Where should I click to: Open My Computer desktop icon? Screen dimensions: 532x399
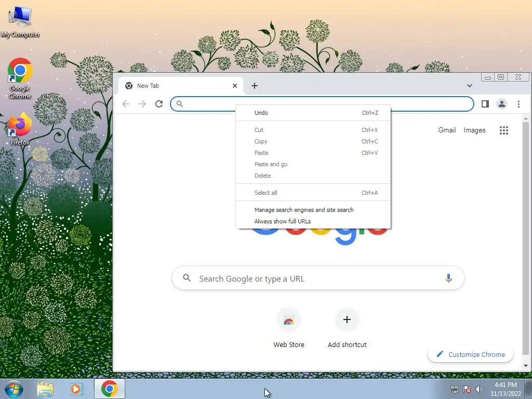(20, 21)
